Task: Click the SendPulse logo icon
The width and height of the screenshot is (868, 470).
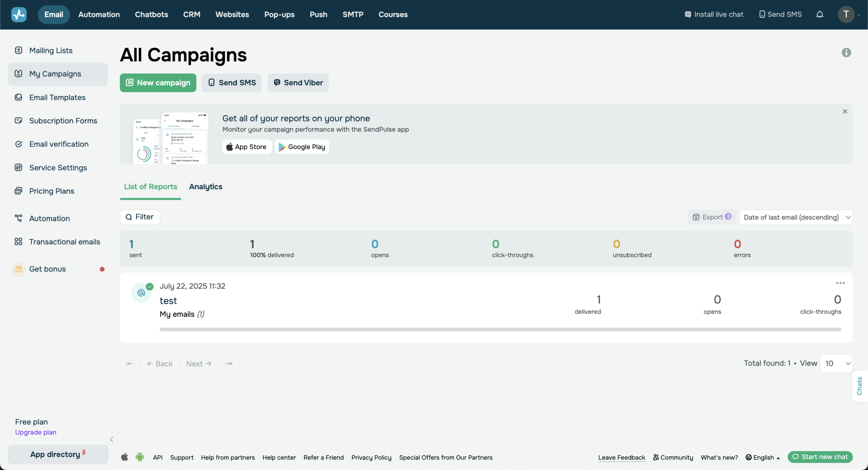Action: (x=19, y=15)
